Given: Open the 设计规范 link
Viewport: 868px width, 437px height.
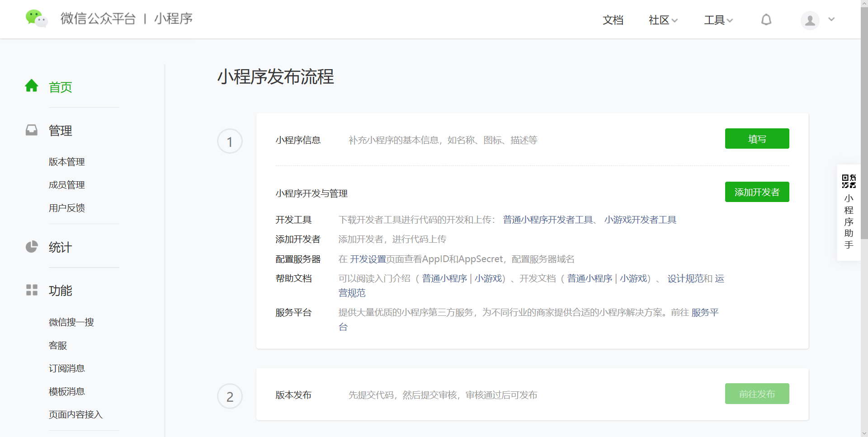Looking at the screenshot, I should [x=685, y=278].
